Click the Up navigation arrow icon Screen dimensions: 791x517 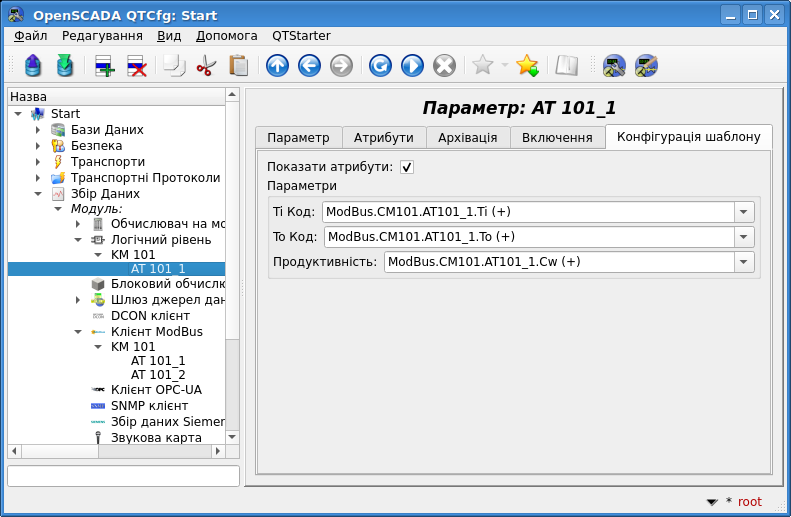pyautogui.click(x=277, y=66)
